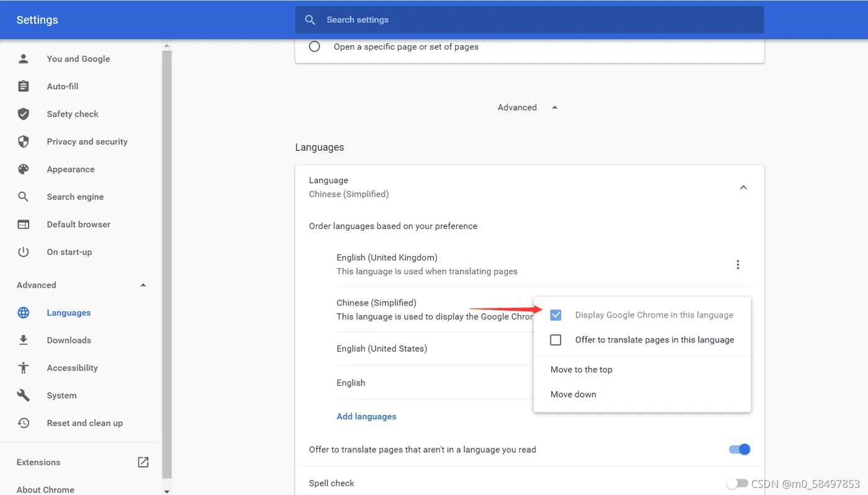Screen dimensions: 868x495
Task: Click the You and Google person icon
Action: [x=24, y=59]
